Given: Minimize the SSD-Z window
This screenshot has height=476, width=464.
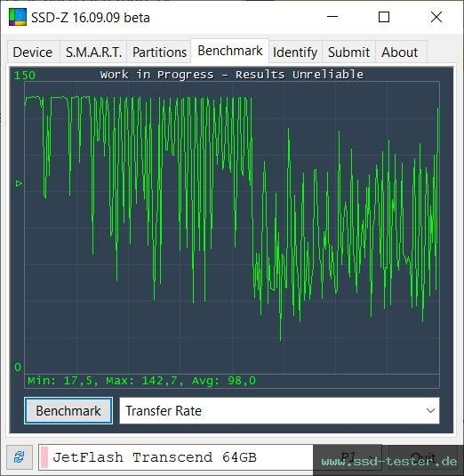Looking at the screenshot, I should click(332, 17).
